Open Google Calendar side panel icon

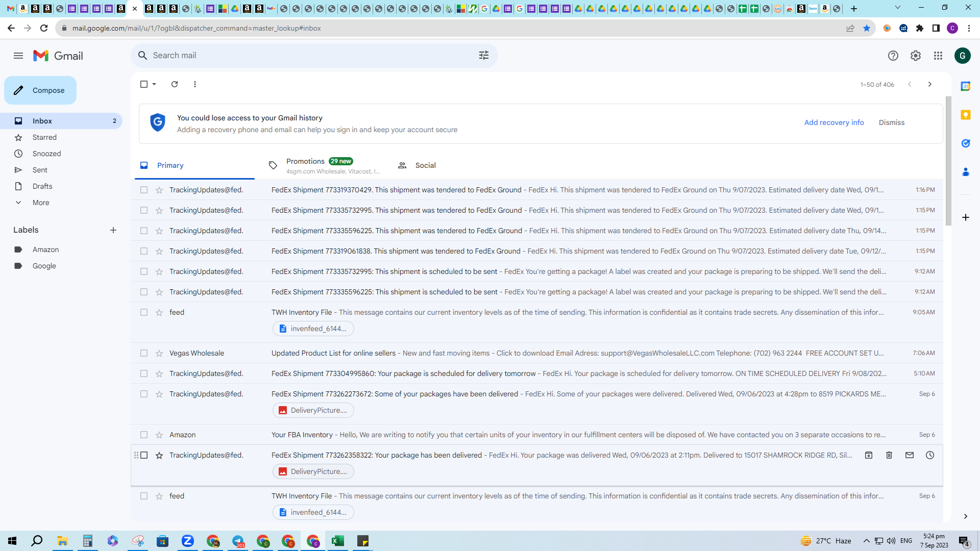(x=966, y=86)
